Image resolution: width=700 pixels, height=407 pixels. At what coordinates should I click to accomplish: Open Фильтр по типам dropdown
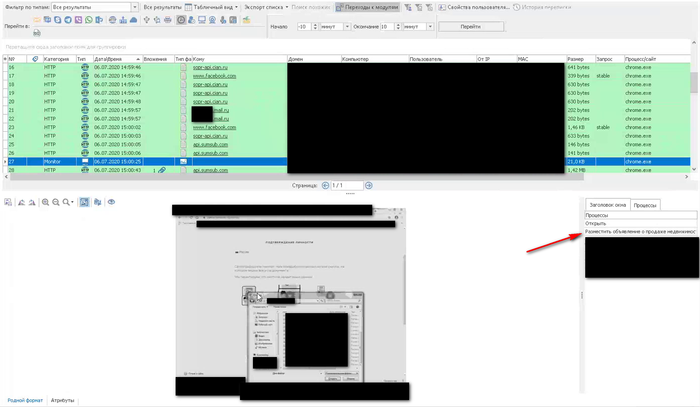pyautogui.click(x=134, y=7)
